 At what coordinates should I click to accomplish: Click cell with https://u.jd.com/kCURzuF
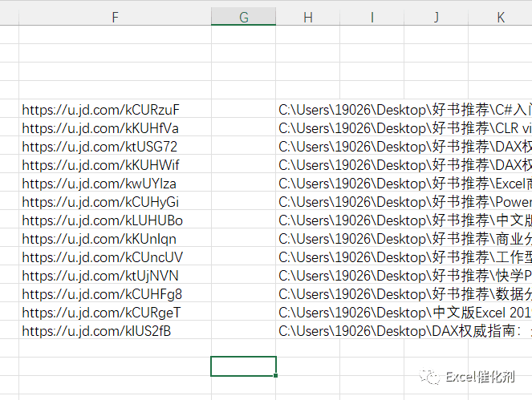tap(115, 108)
